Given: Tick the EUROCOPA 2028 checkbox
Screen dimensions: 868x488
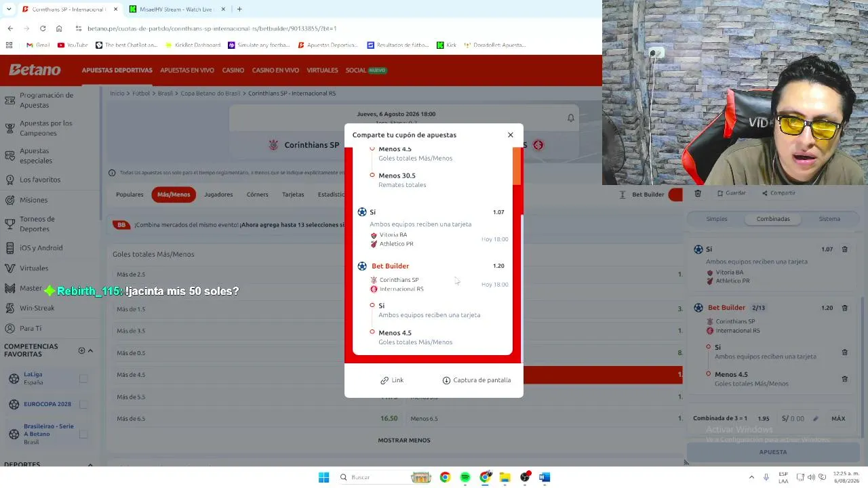Looking at the screenshot, I should [x=83, y=404].
